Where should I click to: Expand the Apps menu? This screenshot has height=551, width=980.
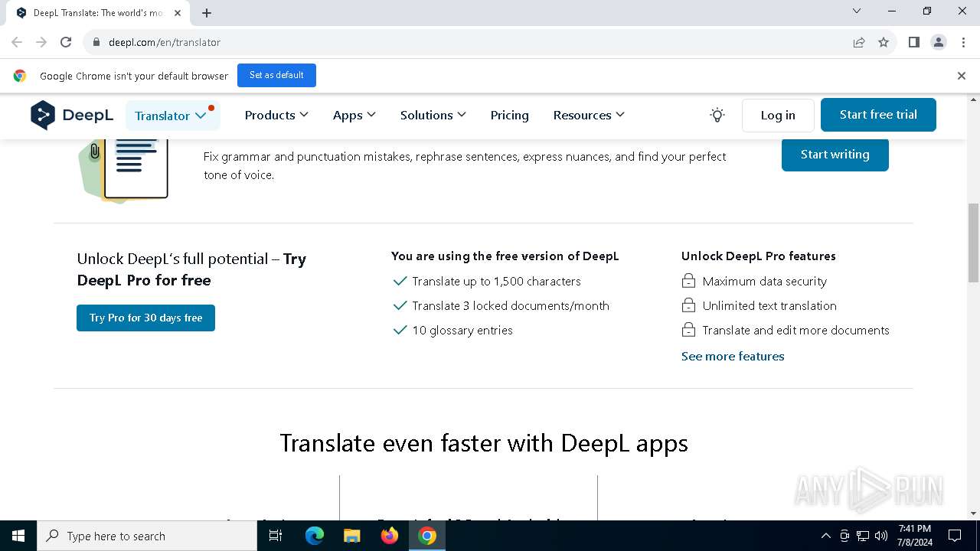(x=354, y=115)
